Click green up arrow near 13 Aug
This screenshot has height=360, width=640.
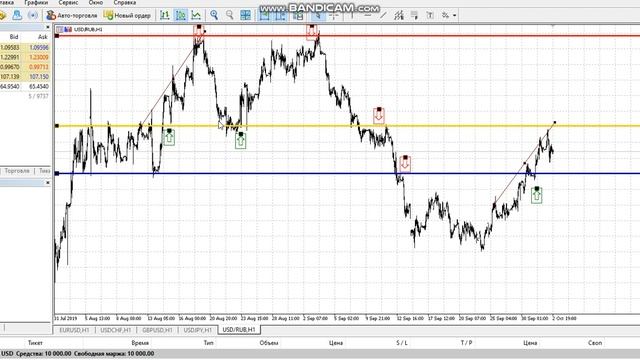(169, 137)
